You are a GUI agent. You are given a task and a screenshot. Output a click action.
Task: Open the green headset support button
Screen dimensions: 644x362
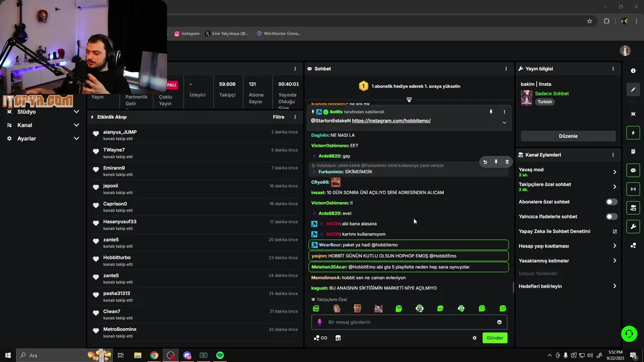coord(628,333)
